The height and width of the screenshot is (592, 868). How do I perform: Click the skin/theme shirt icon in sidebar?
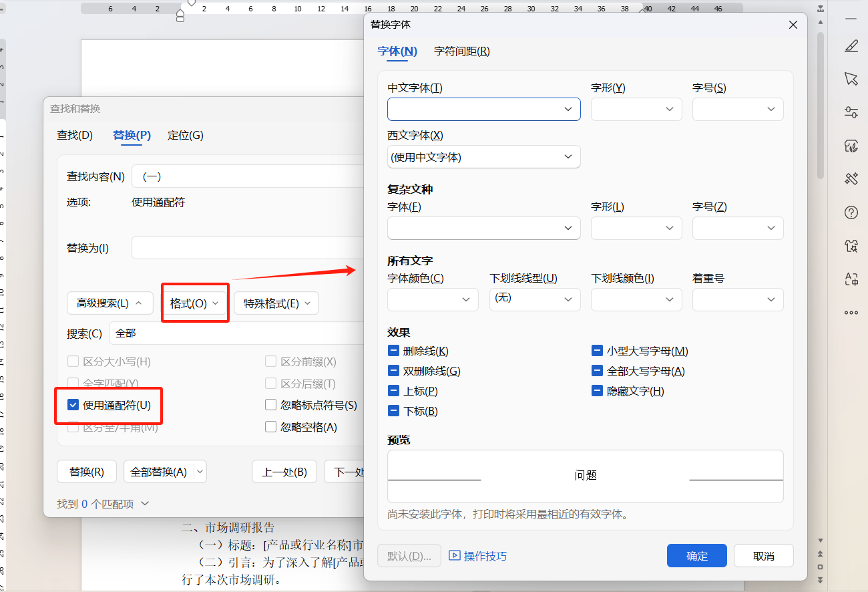click(x=851, y=246)
